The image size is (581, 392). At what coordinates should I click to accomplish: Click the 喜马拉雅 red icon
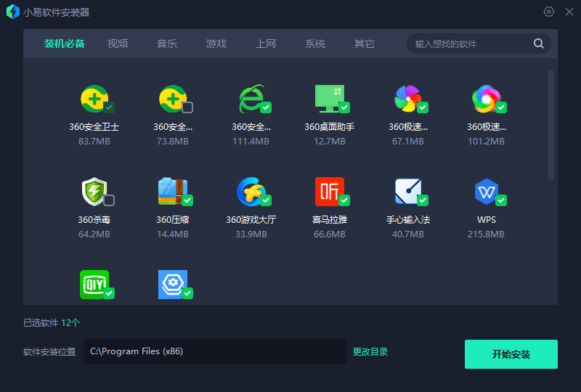coord(329,191)
